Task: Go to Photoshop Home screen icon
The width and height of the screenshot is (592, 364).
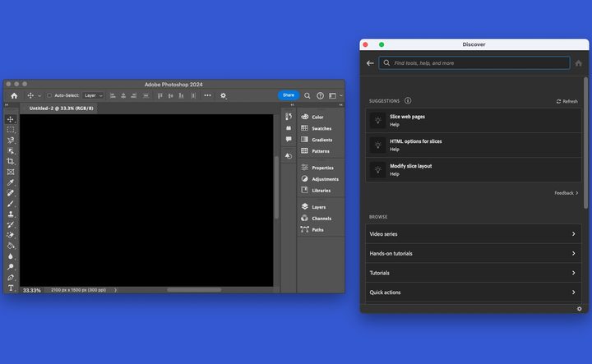Action: coord(14,96)
